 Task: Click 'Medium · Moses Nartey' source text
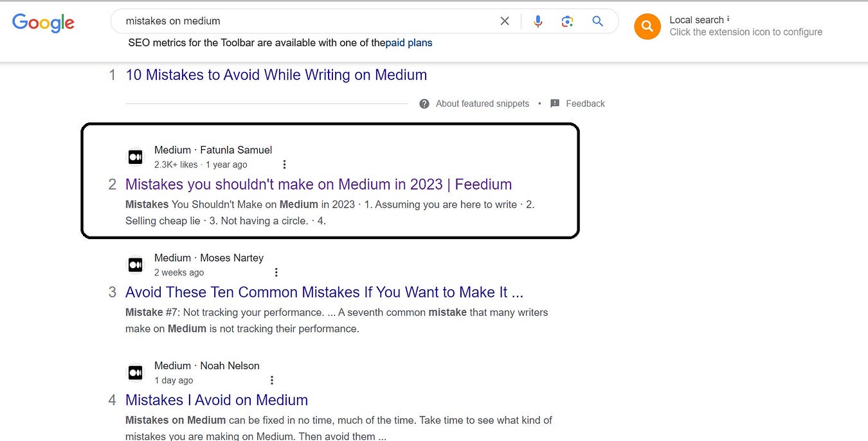[x=209, y=258]
